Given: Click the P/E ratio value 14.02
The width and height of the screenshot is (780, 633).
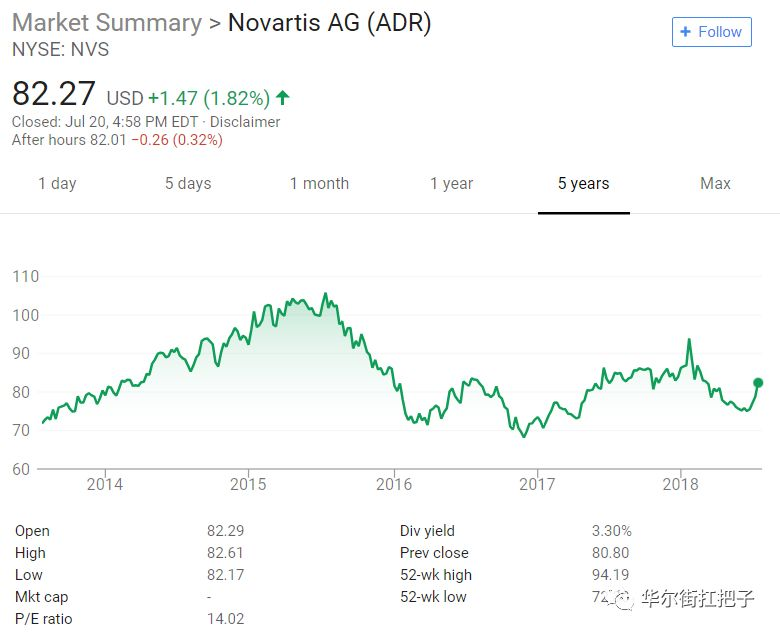Looking at the screenshot, I should (x=225, y=619).
